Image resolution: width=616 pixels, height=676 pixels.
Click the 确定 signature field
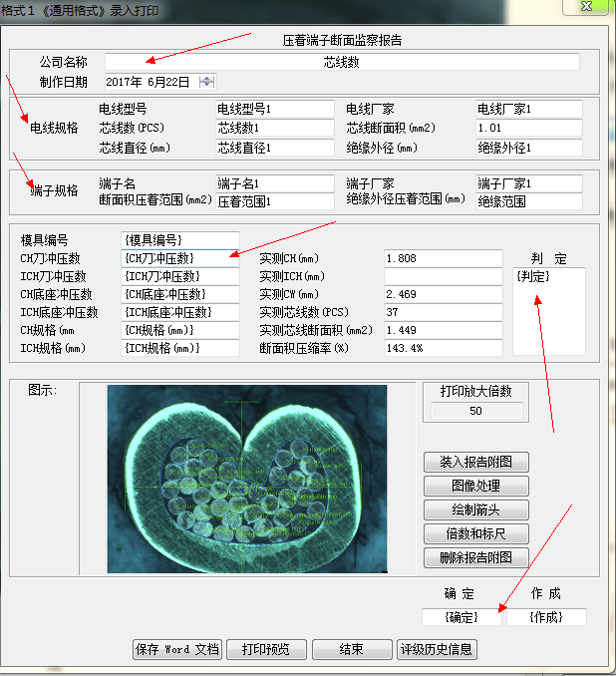pyautogui.click(x=461, y=617)
